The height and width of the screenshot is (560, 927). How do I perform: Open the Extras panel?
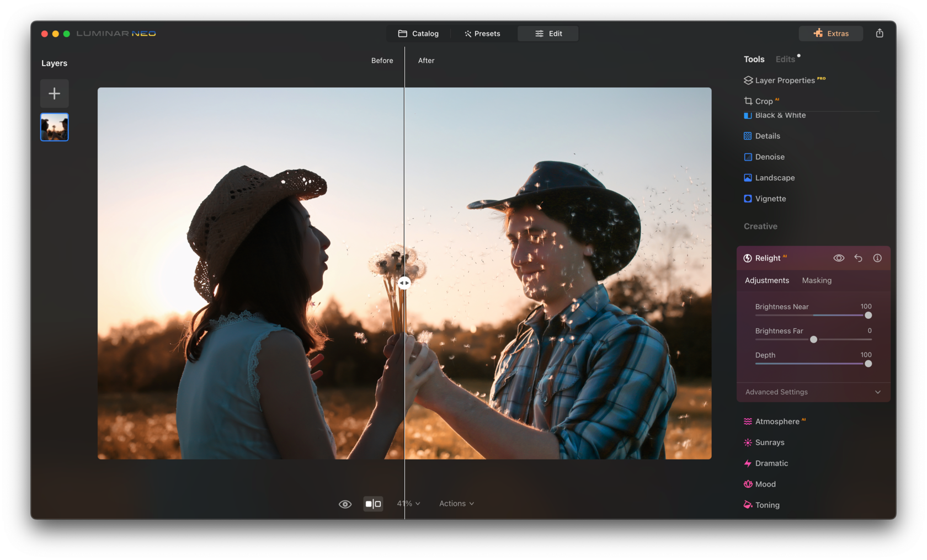(830, 33)
